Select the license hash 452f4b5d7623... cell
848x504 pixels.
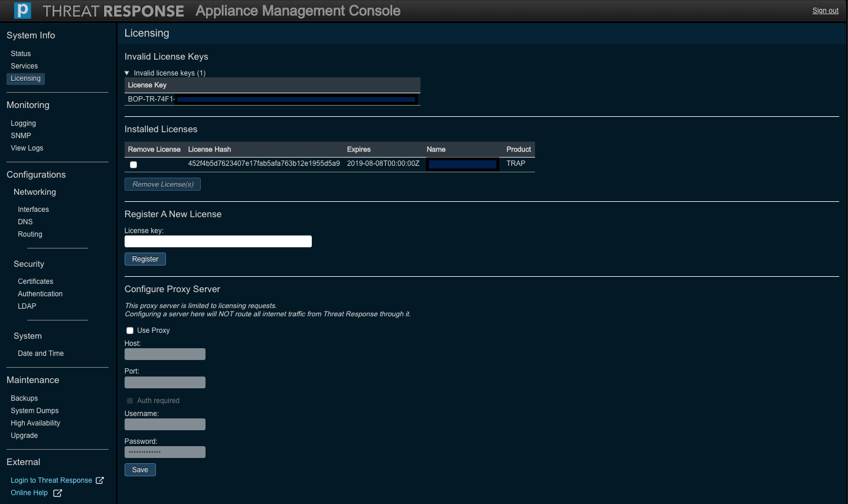264,163
